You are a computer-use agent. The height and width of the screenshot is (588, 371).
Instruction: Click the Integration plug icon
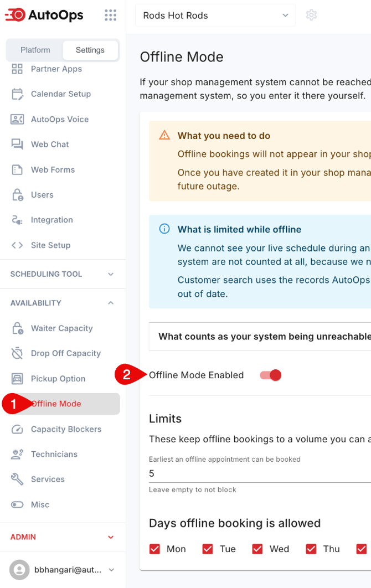[x=17, y=220]
